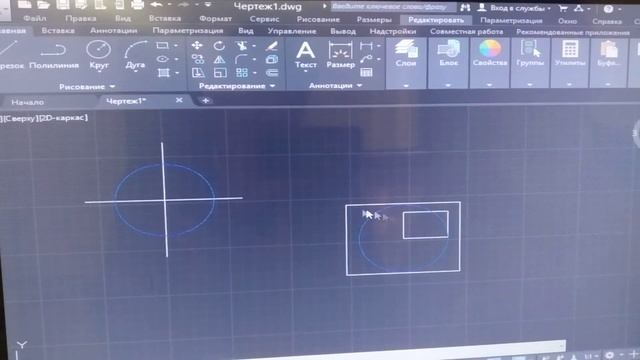Select the Rectangle draw tool icon
Viewport: 640px width, 360px height.
162,46
